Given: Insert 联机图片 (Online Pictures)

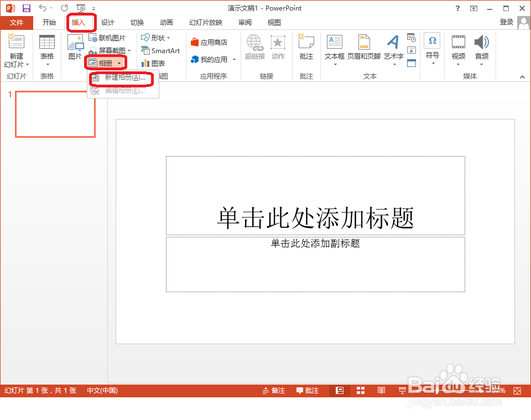Looking at the screenshot, I should [x=107, y=38].
